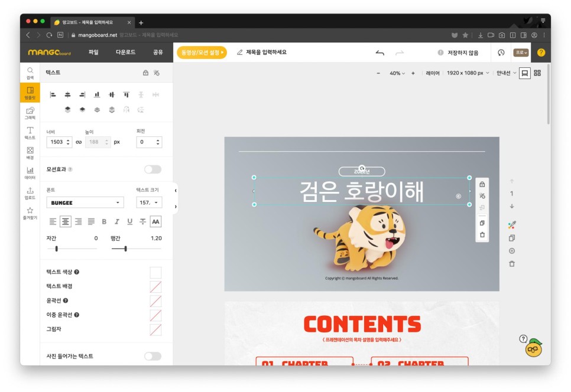Align objects to vertical middle
The width and height of the screenshot is (571, 392).
pos(112,94)
